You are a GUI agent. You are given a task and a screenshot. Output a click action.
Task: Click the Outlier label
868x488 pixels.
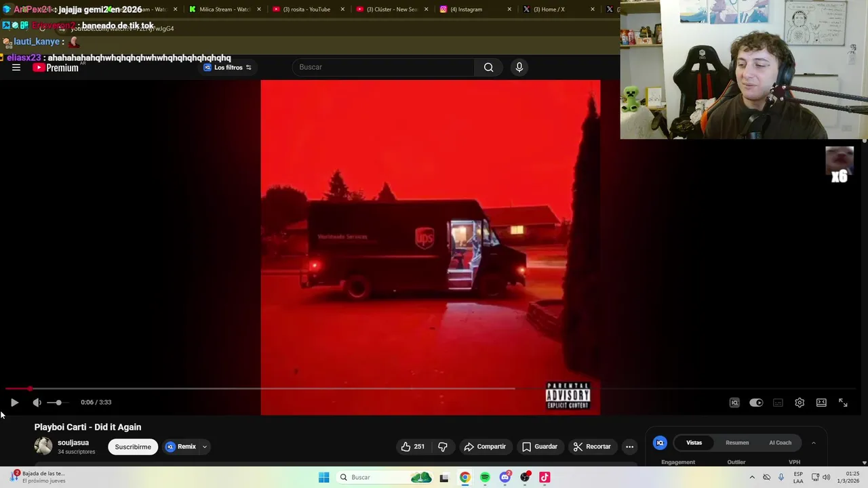[x=736, y=462]
